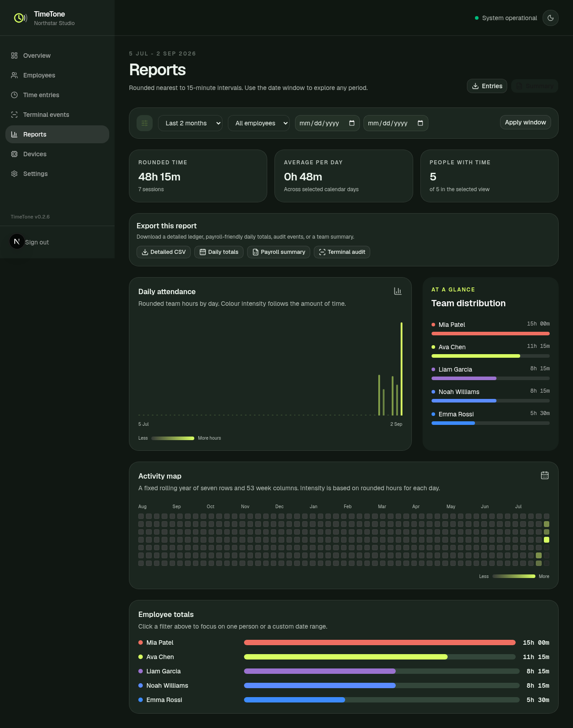573x728 pixels.
Task: Open the start date calendar picker
Action: coord(352,123)
